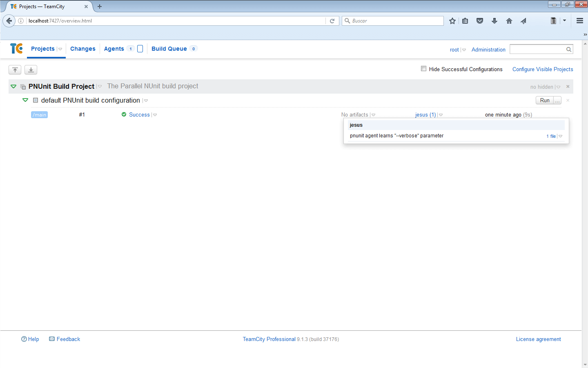Screen dimensions: 588x368
Task: Open the No artifacts dropdown
Action: [x=373, y=115]
